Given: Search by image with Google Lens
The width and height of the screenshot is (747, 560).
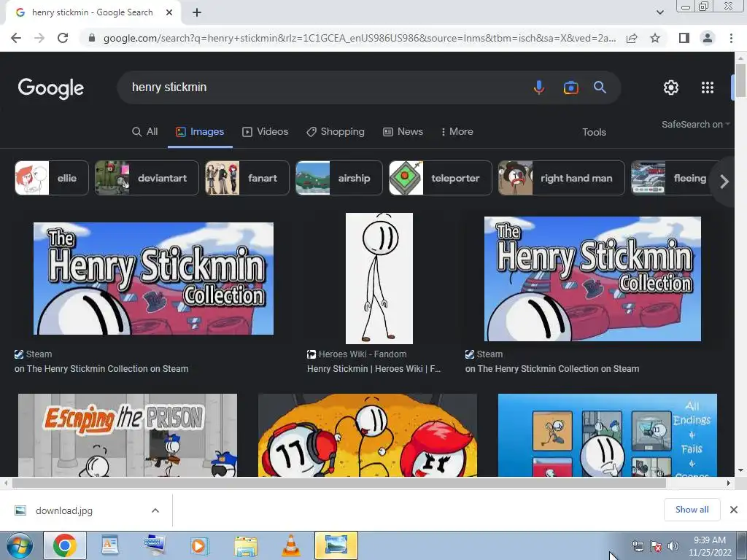Looking at the screenshot, I should click(570, 87).
